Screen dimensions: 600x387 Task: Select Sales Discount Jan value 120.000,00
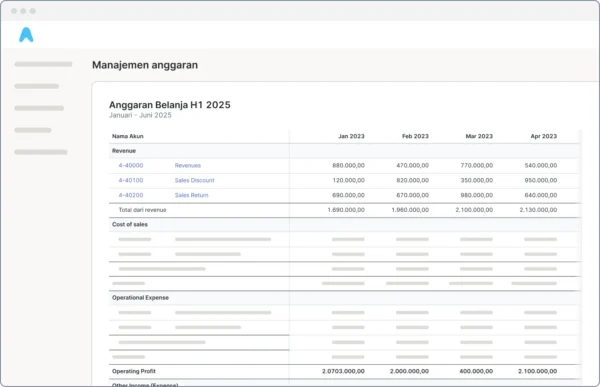pos(348,180)
